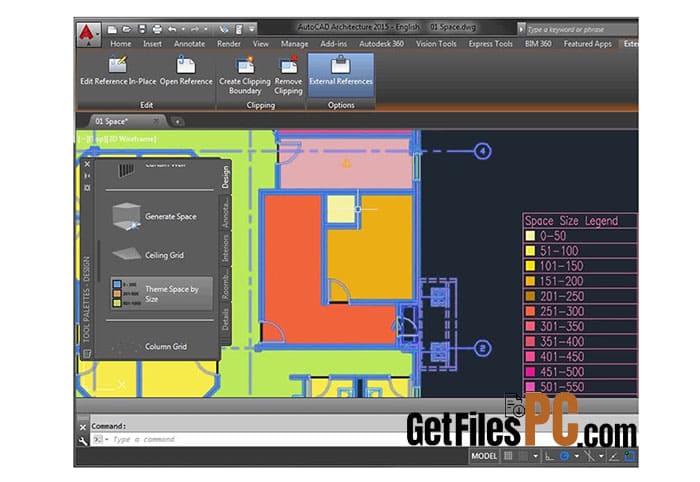
Task: Click the arrow icon left of search box
Action: [521, 29]
